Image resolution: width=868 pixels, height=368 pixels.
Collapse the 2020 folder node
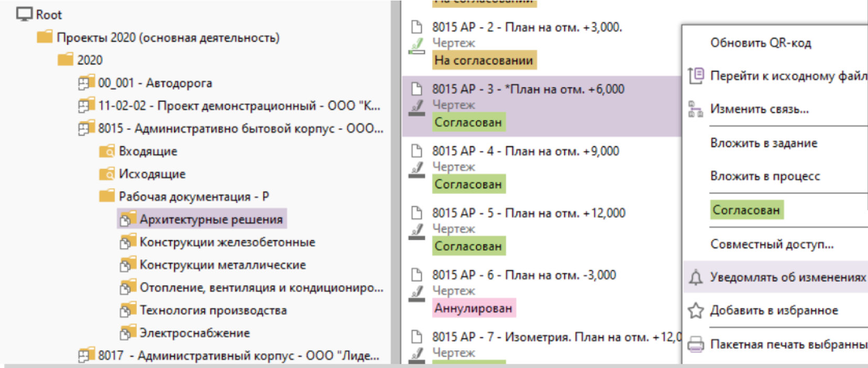(x=90, y=60)
